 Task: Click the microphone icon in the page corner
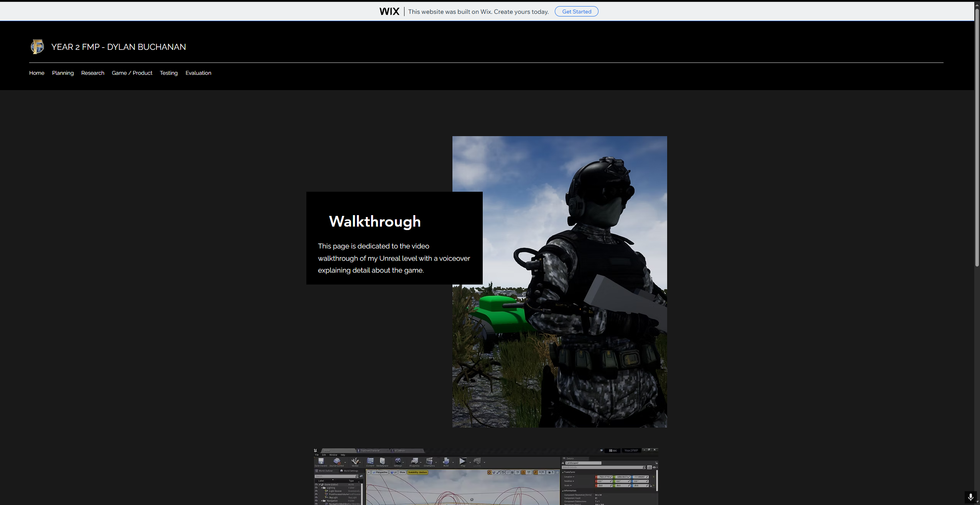[x=970, y=497]
